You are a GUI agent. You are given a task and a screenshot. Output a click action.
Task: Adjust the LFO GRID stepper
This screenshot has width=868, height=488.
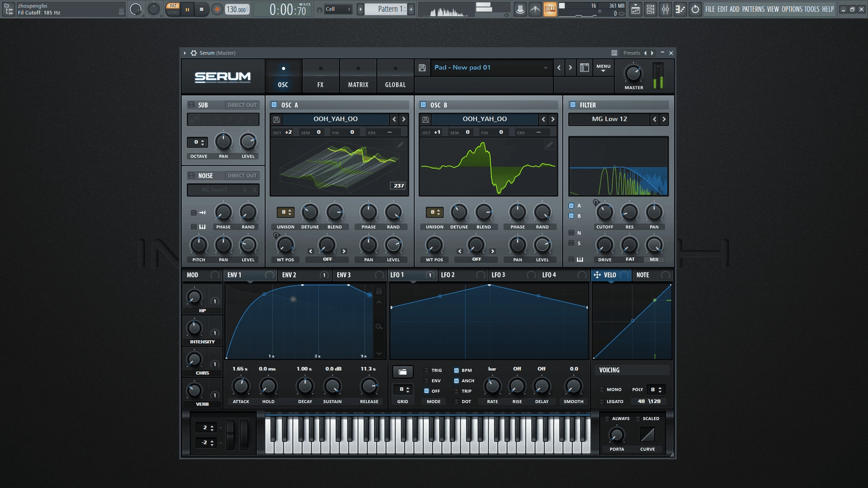pos(402,389)
